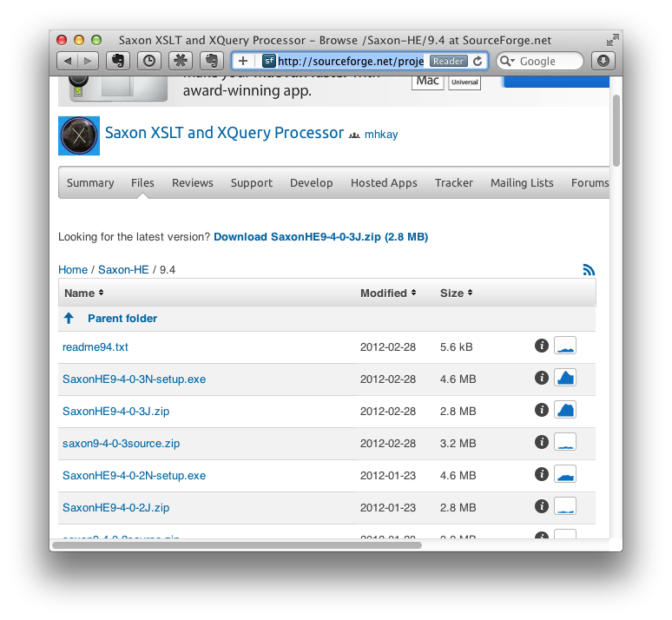Click the first Evernote elephant toolbar icon
The width and height of the screenshot is (672, 620).
118,61
